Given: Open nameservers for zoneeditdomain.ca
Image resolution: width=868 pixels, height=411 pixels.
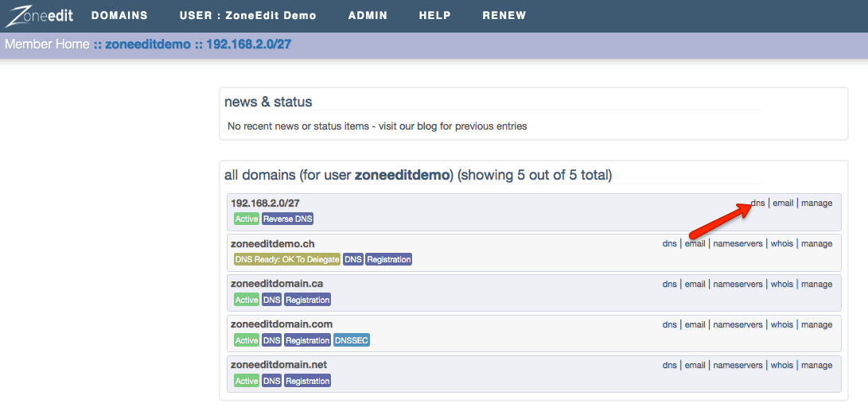Looking at the screenshot, I should 738,284.
